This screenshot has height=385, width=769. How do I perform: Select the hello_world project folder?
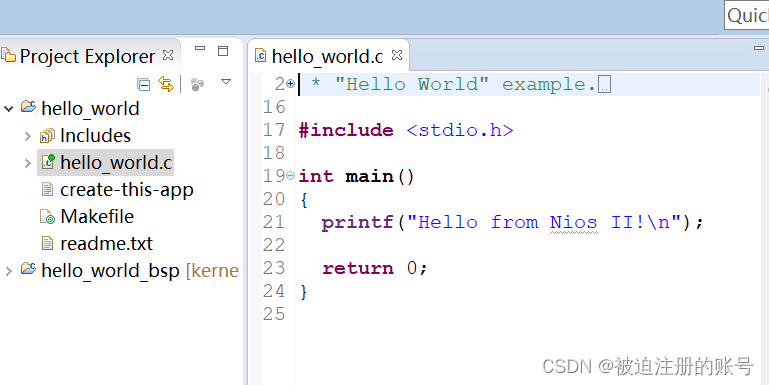90,108
